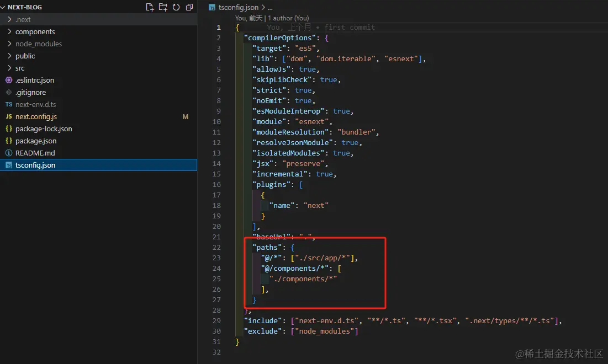Click tsconfig.json in the editor breadcrumb

click(x=238, y=7)
